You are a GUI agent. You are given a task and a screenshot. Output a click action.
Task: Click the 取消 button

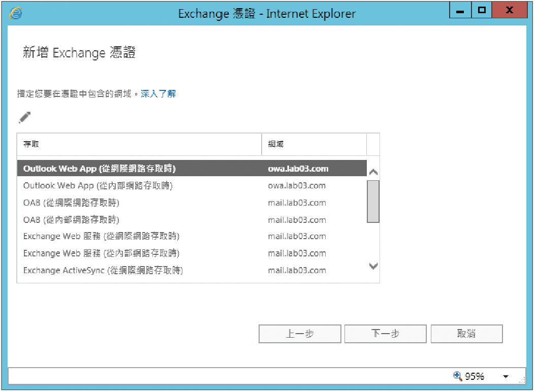[467, 334]
